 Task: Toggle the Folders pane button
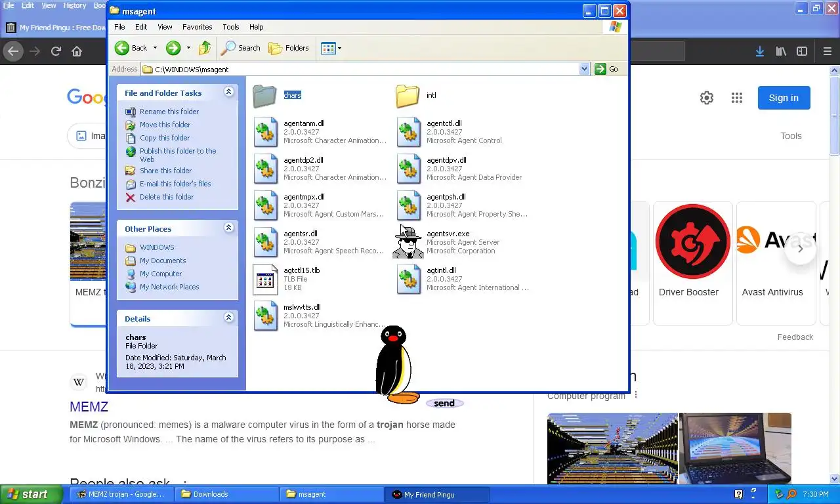pyautogui.click(x=289, y=48)
